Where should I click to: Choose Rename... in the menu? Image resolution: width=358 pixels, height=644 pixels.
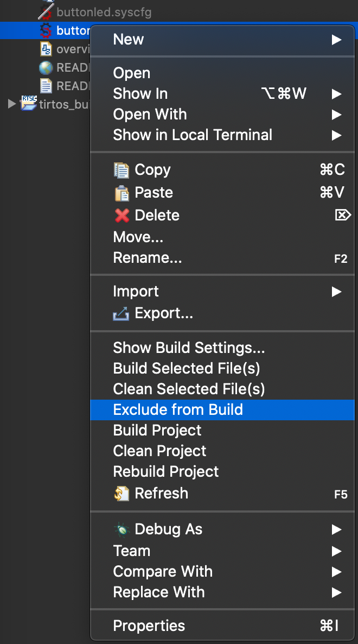tap(147, 258)
